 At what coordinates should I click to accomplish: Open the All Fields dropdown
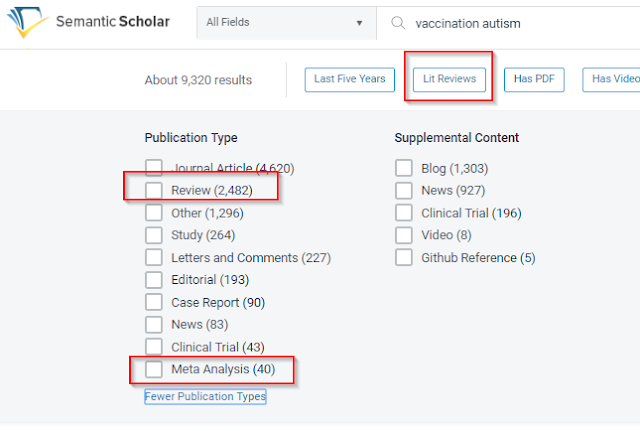285,23
